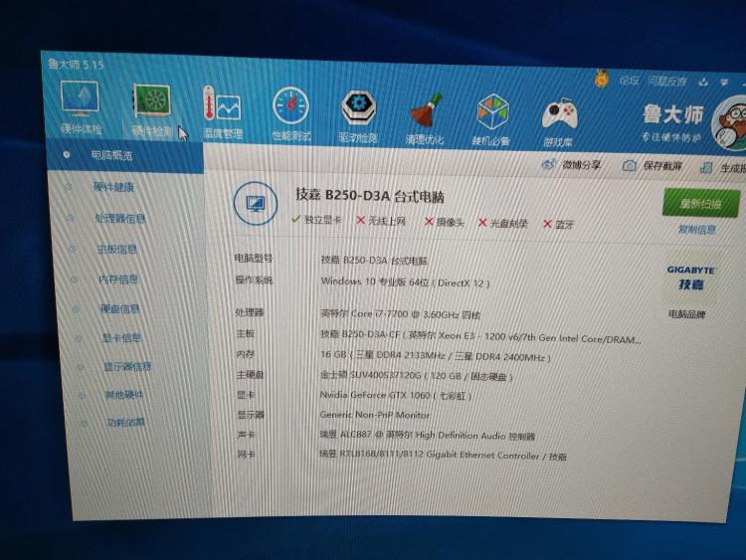The height and width of the screenshot is (560, 746).
Task: Select 其他硬件 sidebar item
Action: click(x=123, y=395)
